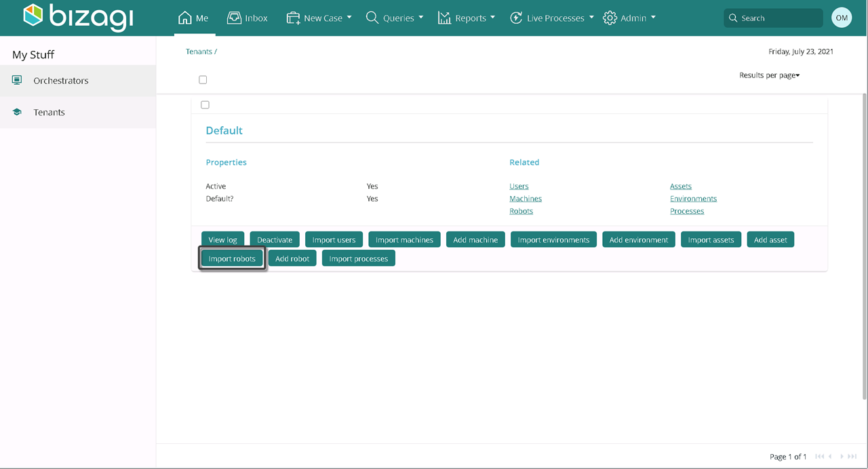This screenshot has width=868, height=469.
Task: Select Orchestrators in My Stuff sidebar
Action: (78, 80)
